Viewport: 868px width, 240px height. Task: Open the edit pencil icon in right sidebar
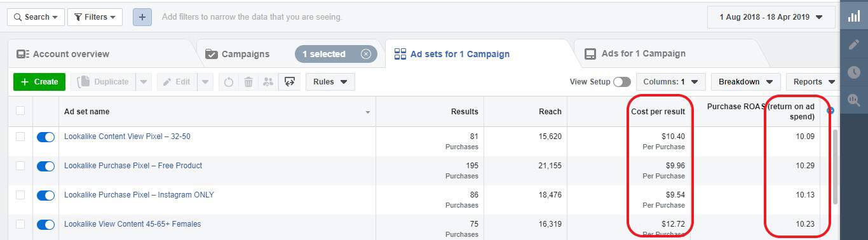pos(854,44)
